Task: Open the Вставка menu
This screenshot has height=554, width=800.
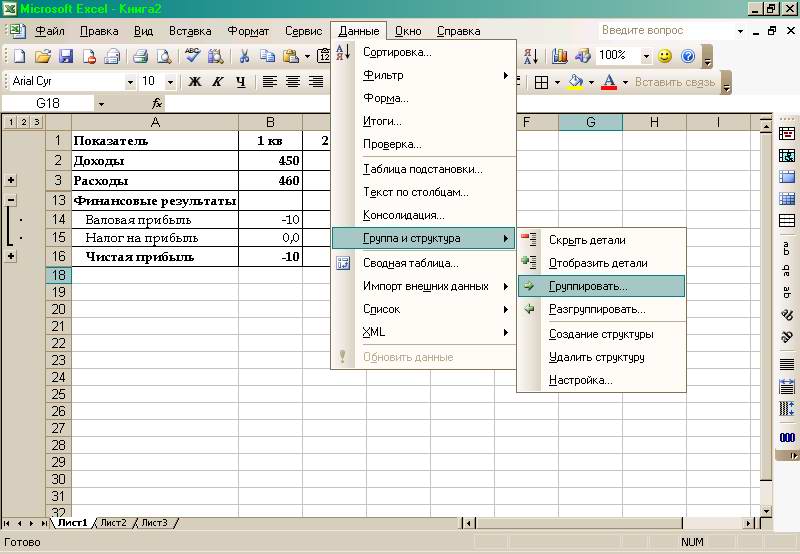Action: (190, 31)
